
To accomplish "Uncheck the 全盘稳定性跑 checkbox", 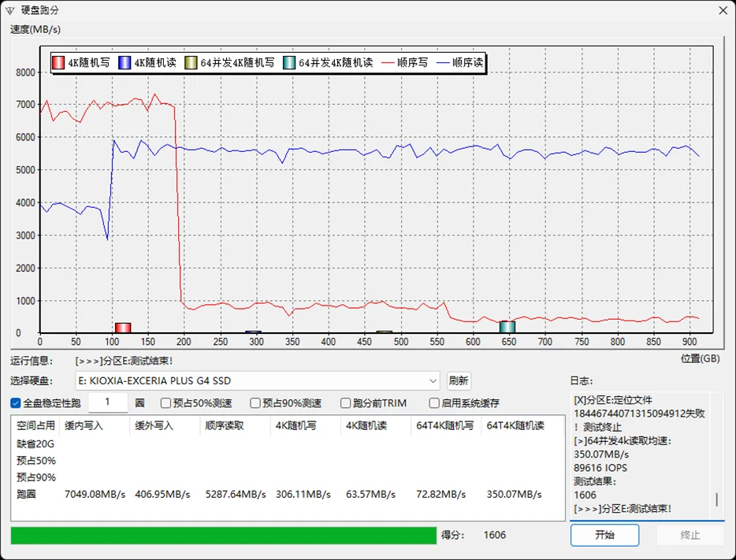I will (x=16, y=403).
